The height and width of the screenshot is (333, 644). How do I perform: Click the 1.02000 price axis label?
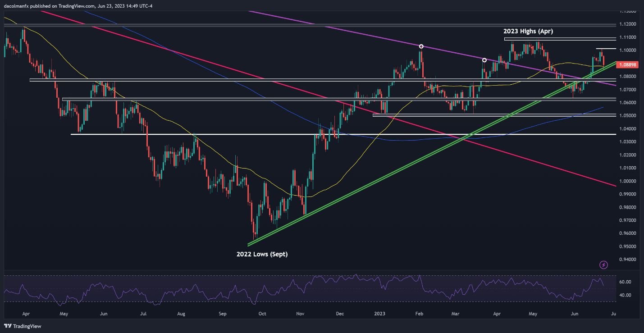(x=627, y=155)
